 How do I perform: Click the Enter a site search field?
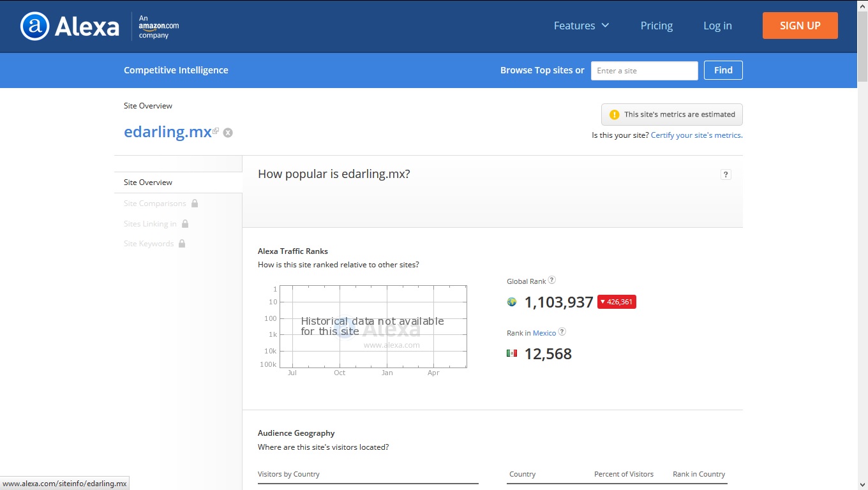tap(644, 71)
